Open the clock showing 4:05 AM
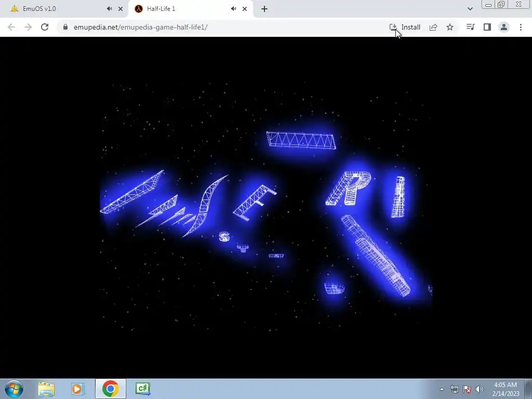The height and width of the screenshot is (399, 532). (506, 389)
